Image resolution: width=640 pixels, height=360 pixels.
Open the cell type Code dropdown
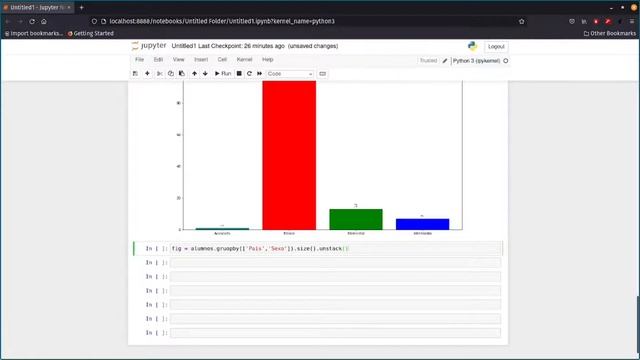(290, 74)
